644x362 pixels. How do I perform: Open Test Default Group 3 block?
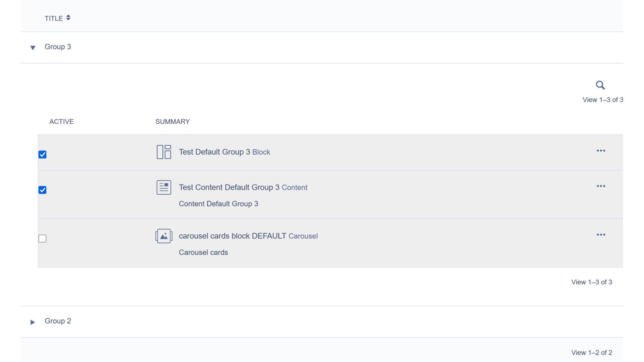click(214, 152)
